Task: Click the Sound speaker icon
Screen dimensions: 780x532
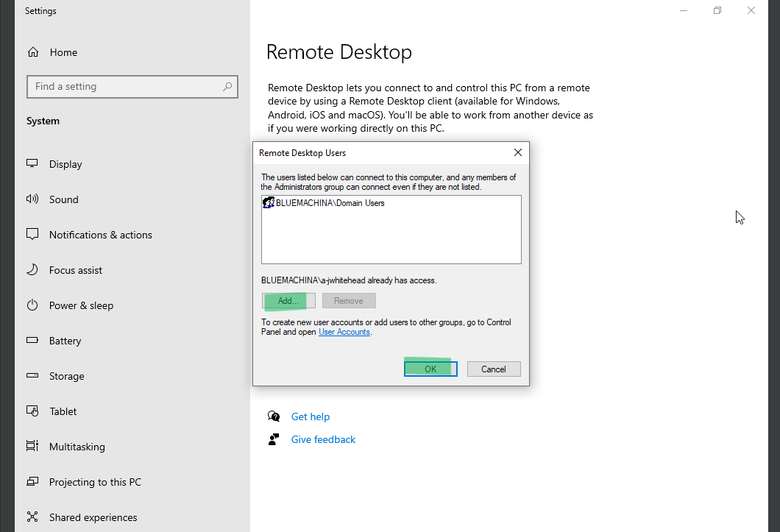Action: click(32, 199)
